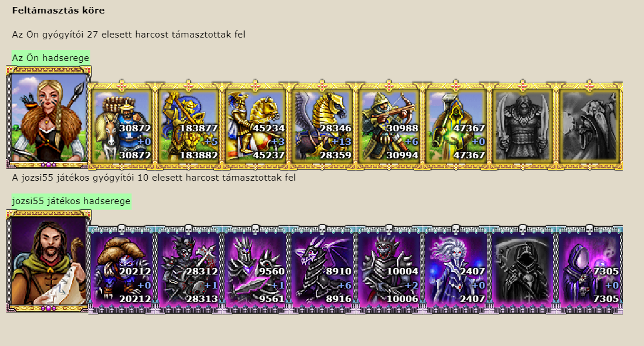Image resolution: width=644 pixels, height=346 pixels.
Task: Select the armored undead unit with 10004
Action: 389,269
